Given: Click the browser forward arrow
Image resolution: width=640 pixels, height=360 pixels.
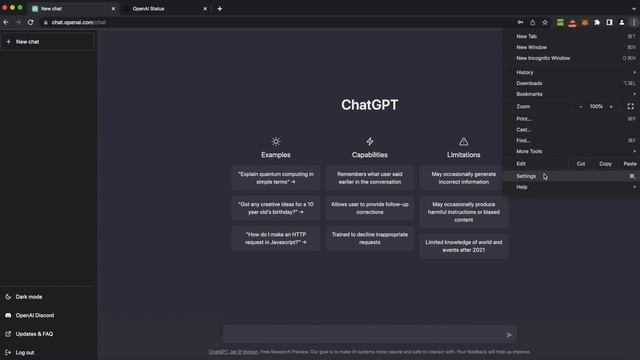Looking at the screenshot, I should pos(18,22).
